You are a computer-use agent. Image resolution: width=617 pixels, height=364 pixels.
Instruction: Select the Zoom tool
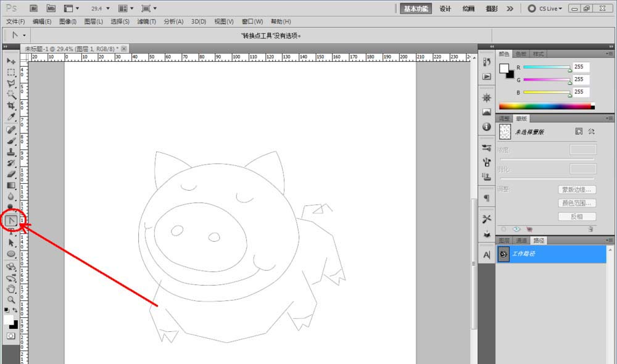click(x=11, y=300)
